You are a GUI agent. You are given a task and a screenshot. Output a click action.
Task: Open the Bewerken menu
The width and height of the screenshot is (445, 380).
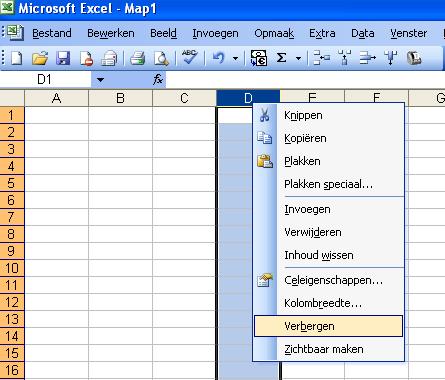pos(111,33)
